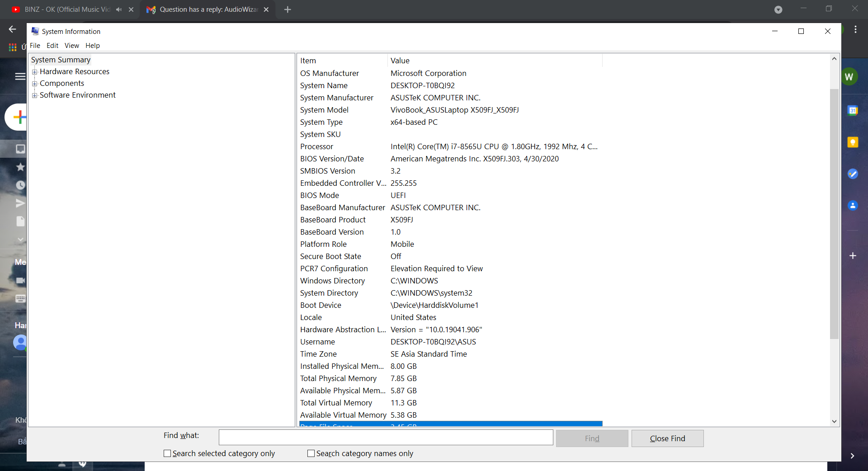Select the Available Virtual Memory row
Image resolution: width=868 pixels, height=471 pixels.
click(450, 415)
